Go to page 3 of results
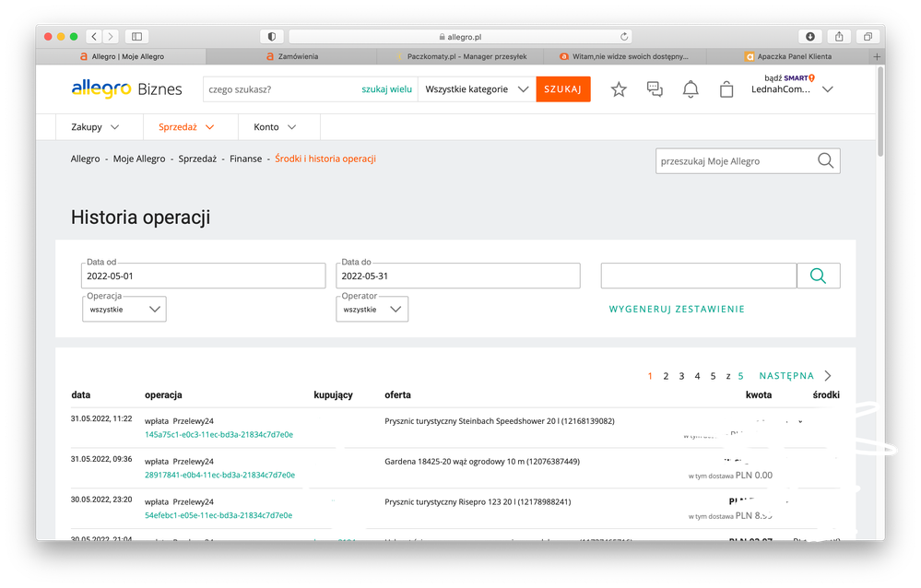This screenshot has height=588, width=921. 681,376
